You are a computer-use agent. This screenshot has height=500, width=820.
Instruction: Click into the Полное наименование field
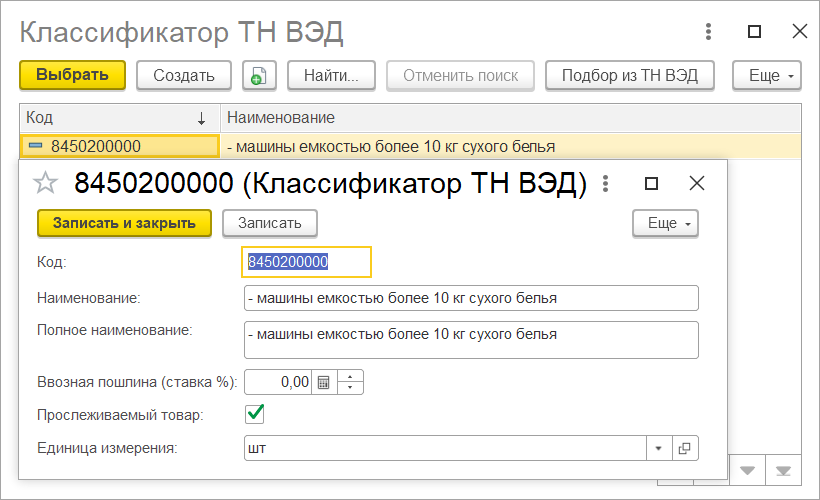(x=471, y=340)
